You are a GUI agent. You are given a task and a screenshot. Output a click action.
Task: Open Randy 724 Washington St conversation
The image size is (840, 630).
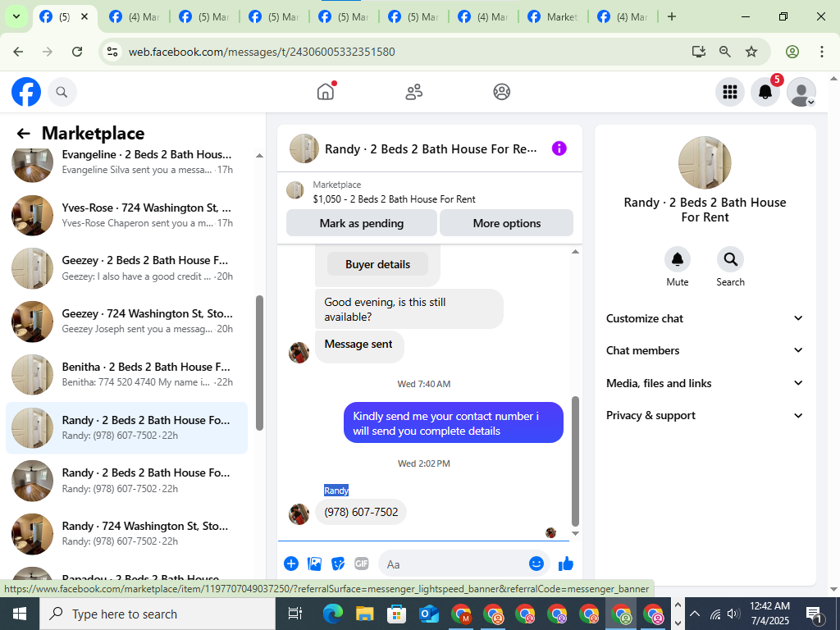coord(127,533)
